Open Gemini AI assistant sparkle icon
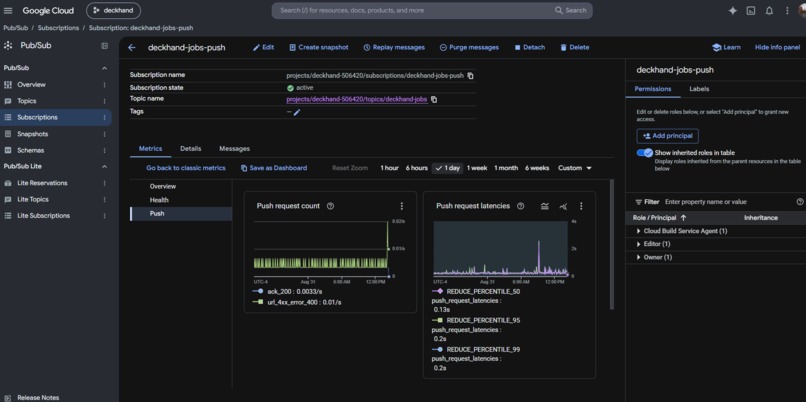The width and height of the screenshot is (806, 402). point(732,10)
